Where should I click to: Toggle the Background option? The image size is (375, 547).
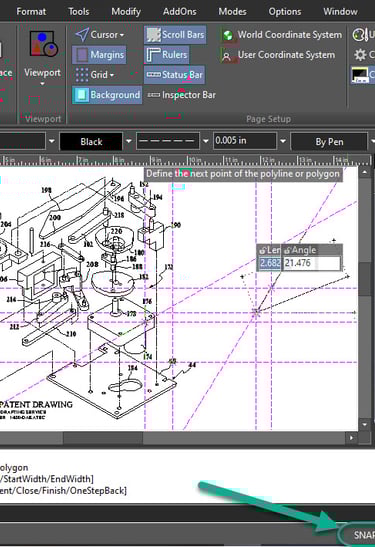point(107,95)
